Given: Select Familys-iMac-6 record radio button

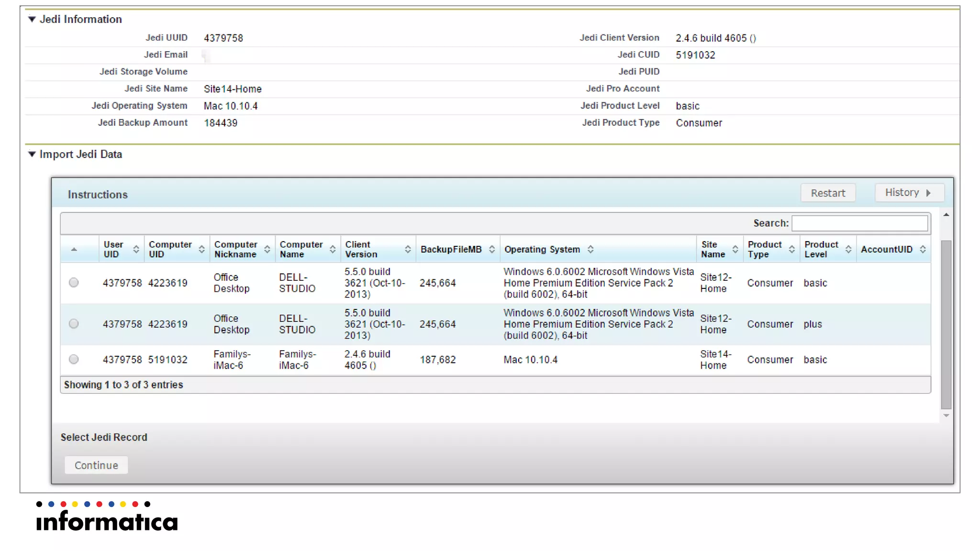Looking at the screenshot, I should pos(74,359).
